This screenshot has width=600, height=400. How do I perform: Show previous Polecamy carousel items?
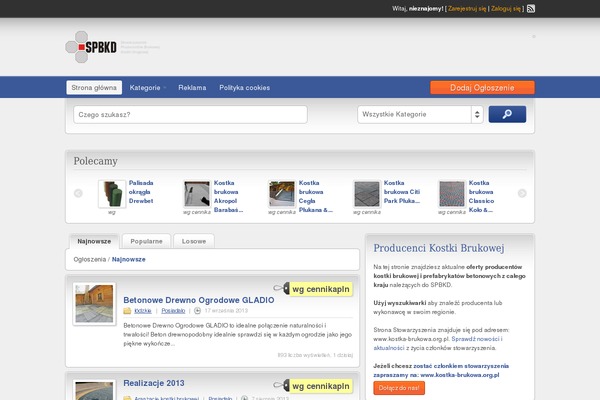(x=78, y=193)
